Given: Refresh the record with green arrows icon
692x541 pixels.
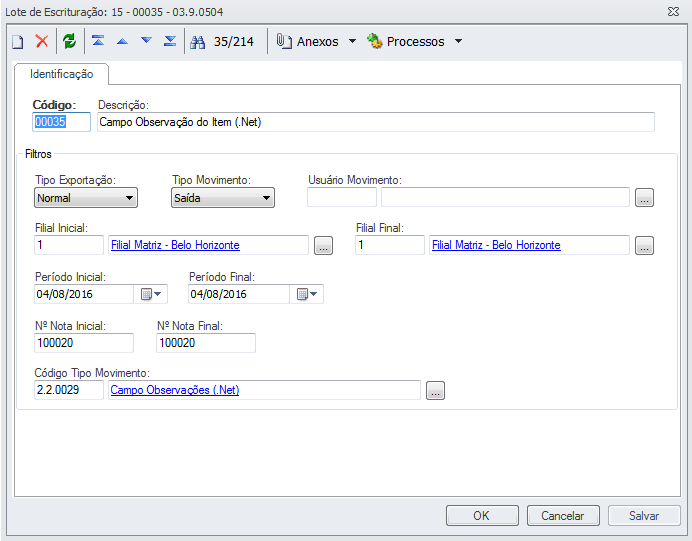Looking at the screenshot, I should 69,42.
